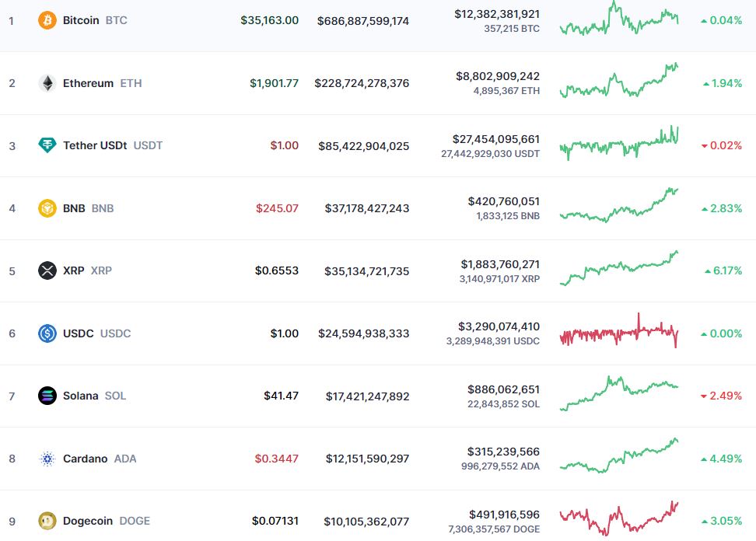Click the Solana logo icon
Image resolution: width=756 pixels, height=541 pixels.
(47, 396)
